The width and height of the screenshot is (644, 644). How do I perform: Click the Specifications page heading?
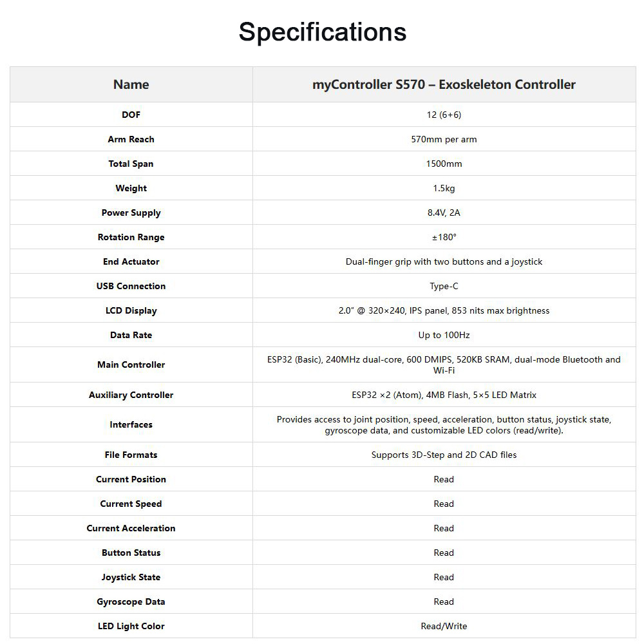(x=322, y=32)
